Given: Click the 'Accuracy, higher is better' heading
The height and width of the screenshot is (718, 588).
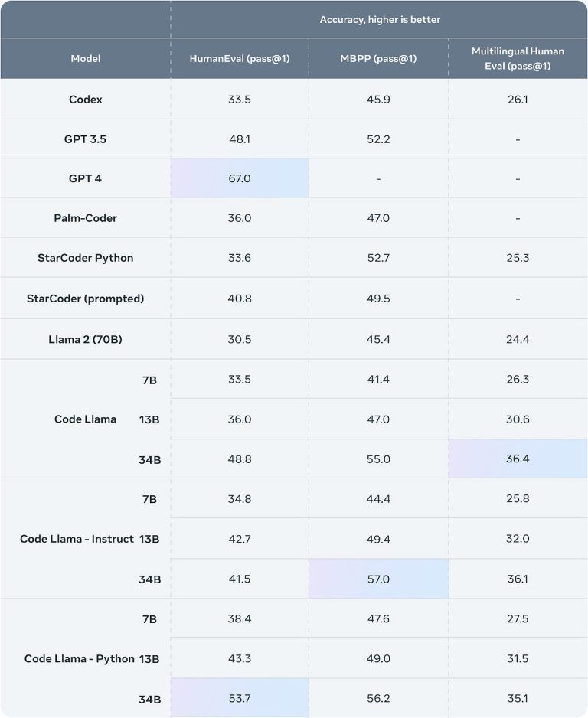Looking at the screenshot, I should tap(380, 19).
